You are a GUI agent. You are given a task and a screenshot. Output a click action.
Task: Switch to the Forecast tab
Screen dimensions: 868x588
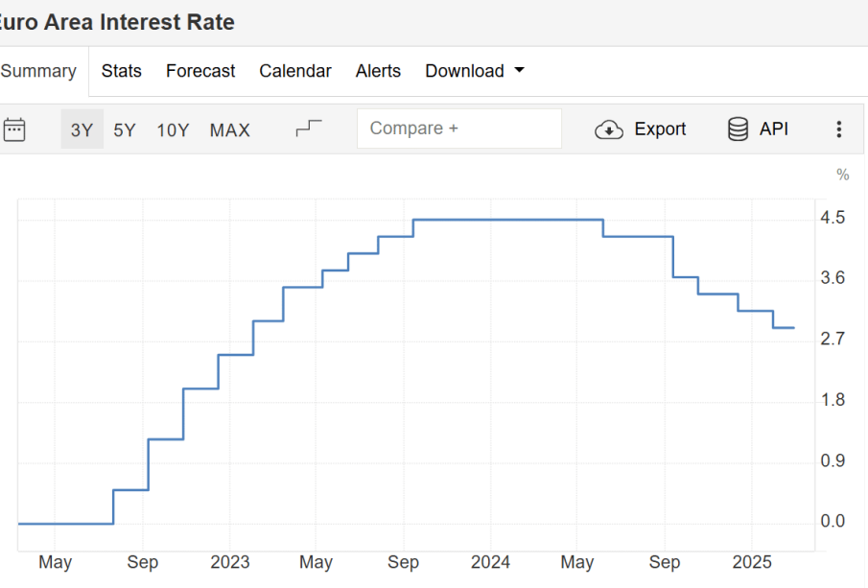pos(200,71)
